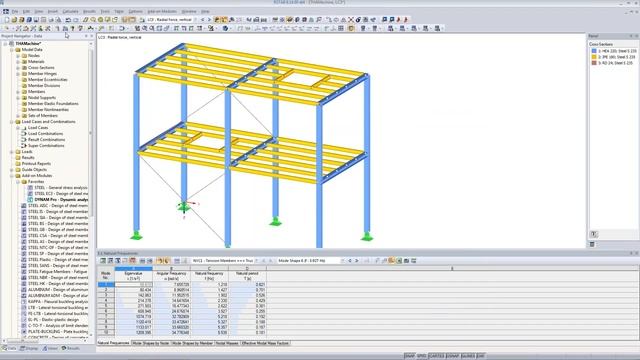Viewport: 640px width, 360px height.
Task: Select Printout Reports in the tree
Action: [x=36, y=164]
